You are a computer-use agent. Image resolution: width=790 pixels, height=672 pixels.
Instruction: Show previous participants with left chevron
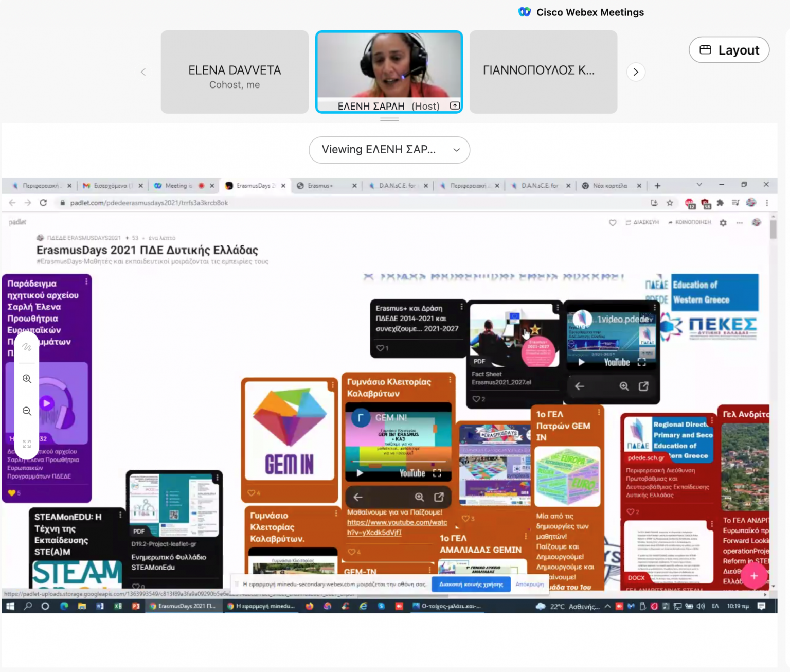(x=143, y=72)
